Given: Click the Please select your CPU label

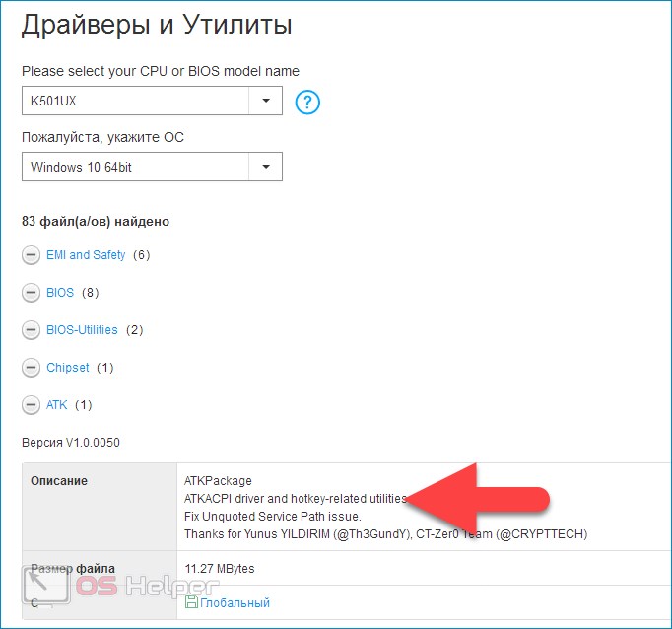Looking at the screenshot, I should (x=161, y=71).
